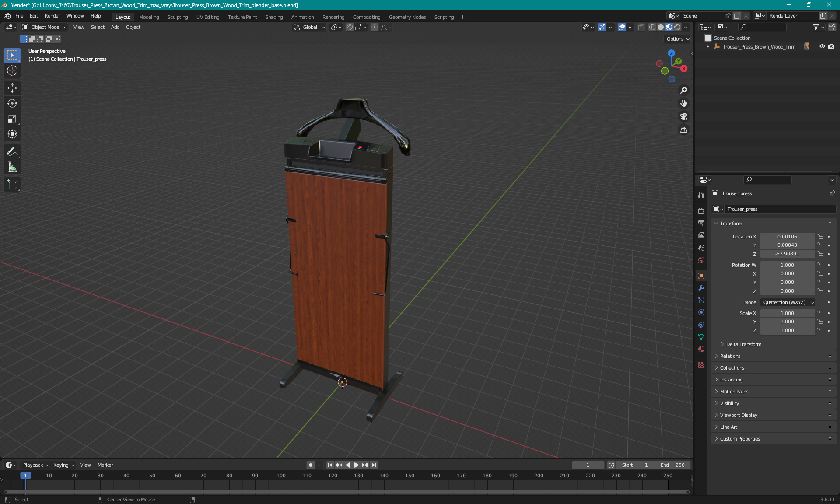Open the viewport Options dropdown
The height and width of the screenshot is (504, 840).
tap(678, 39)
